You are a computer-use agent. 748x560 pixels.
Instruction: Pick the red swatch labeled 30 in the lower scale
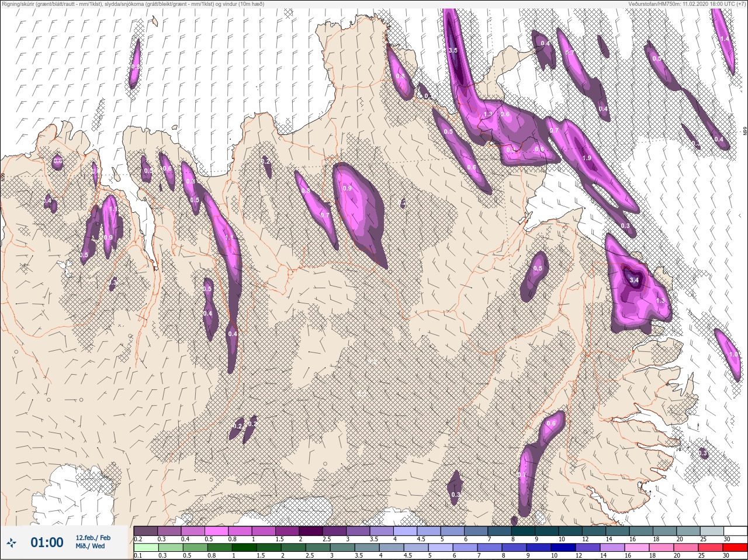pos(735,548)
